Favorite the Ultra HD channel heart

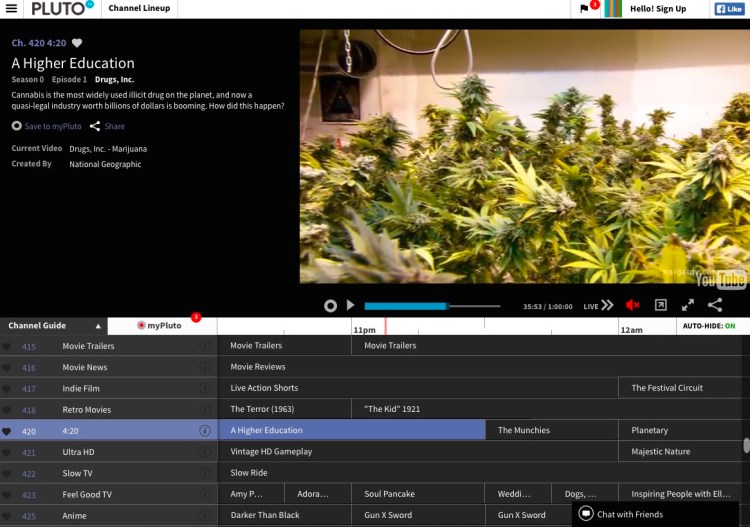(x=6, y=452)
